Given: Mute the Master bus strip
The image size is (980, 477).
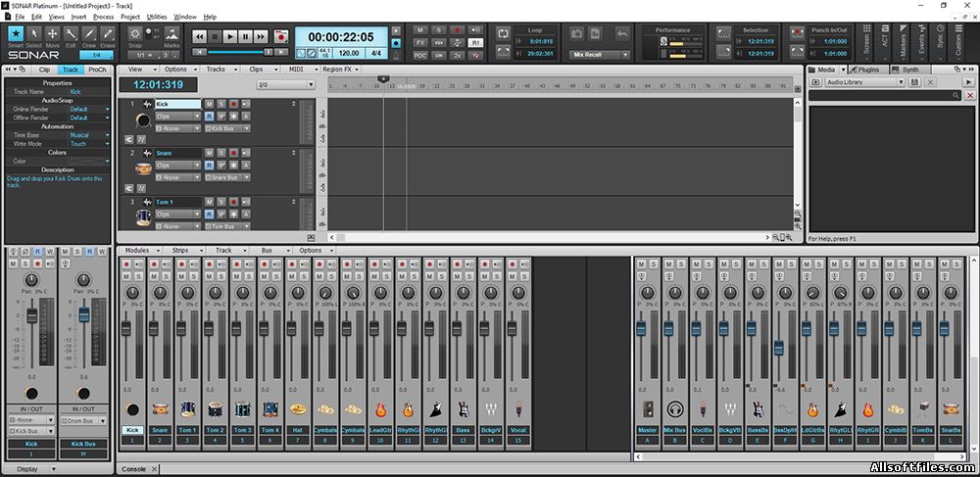Looking at the screenshot, I should coord(641,264).
